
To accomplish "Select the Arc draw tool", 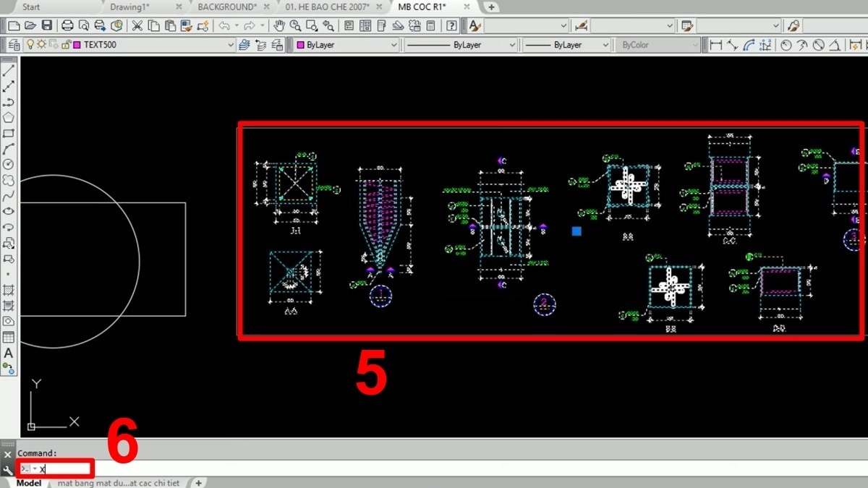I will tap(9, 149).
